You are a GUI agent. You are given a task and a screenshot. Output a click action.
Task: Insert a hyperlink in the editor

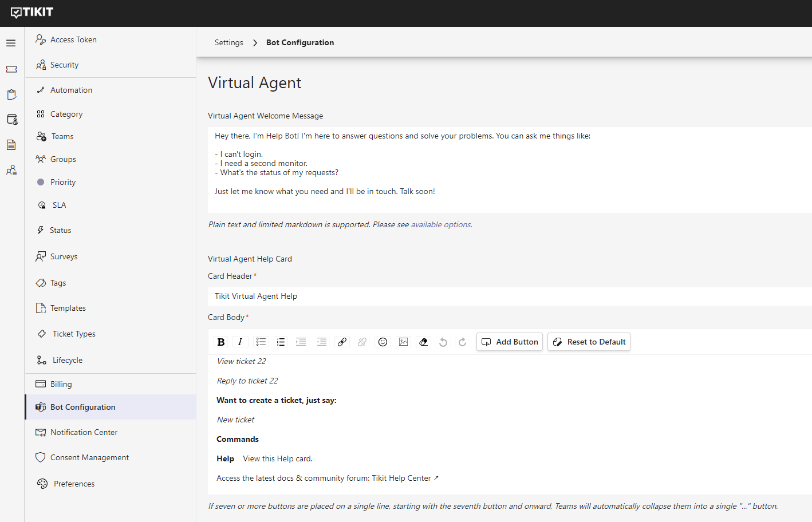pos(342,342)
